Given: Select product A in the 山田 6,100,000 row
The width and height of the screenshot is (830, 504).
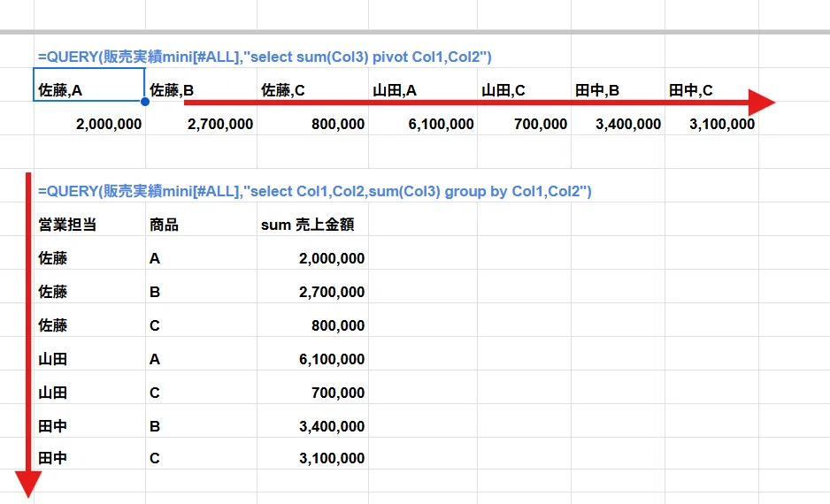Looking at the screenshot, I should tap(201, 354).
